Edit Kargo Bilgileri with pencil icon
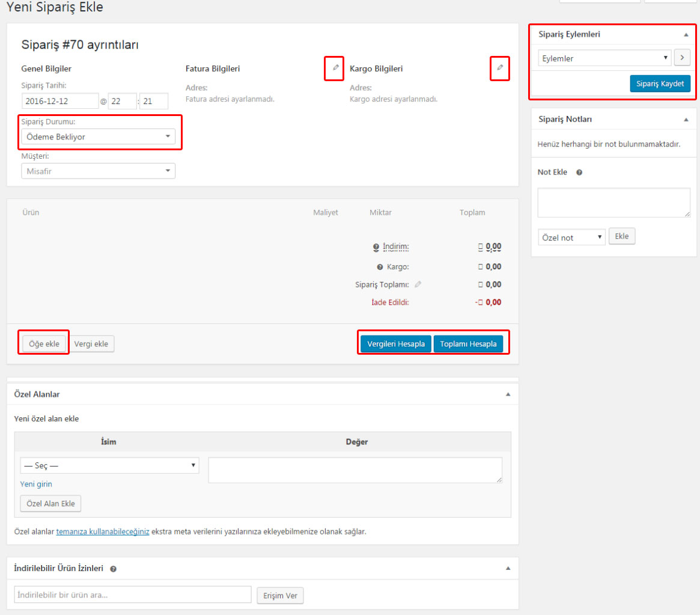This screenshot has width=700, height=615. [500, 68]
